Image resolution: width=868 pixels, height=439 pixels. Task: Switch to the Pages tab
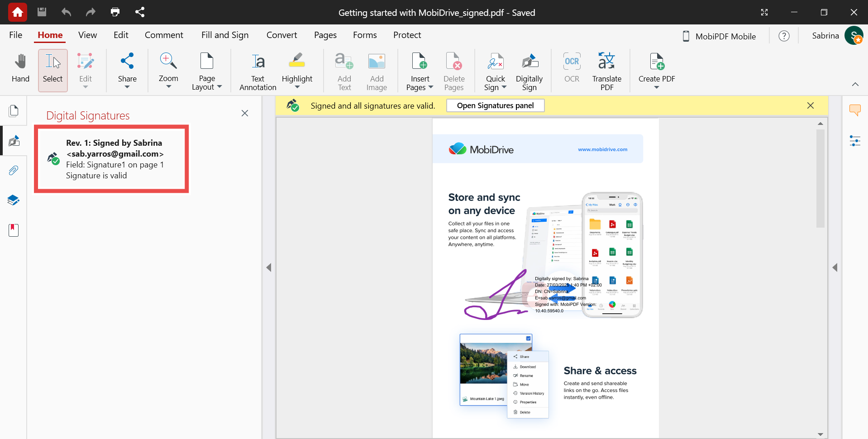[325, 35]
